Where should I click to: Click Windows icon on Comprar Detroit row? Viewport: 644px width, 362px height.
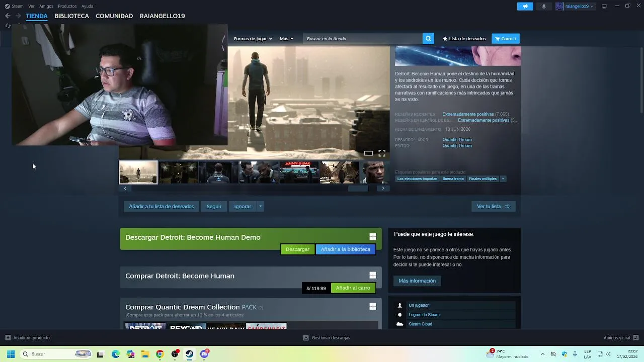(x=373, y=275)
